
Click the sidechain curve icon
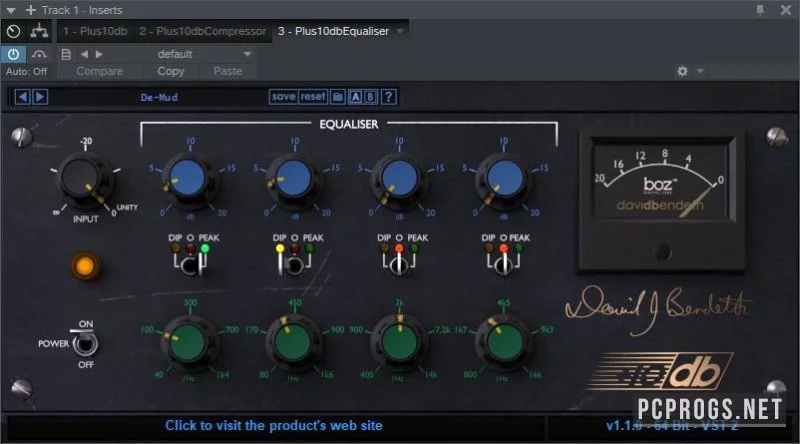pos(39,54)
